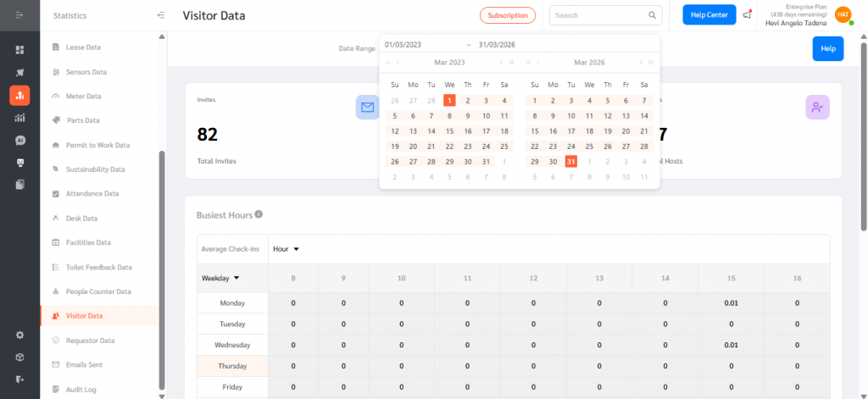Click the search magnifier icon

pyautogui.click(x=653, y=15)
